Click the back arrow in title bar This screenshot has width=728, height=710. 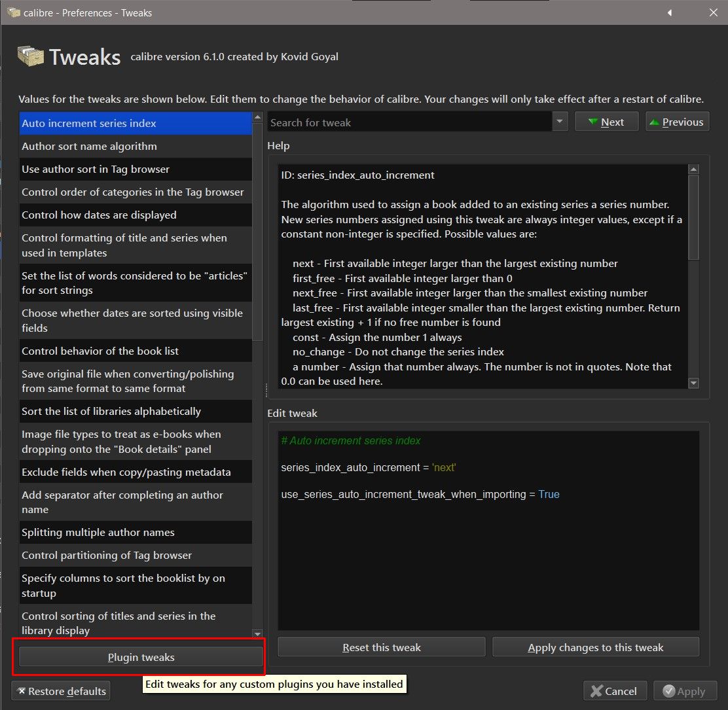point(670,12)
